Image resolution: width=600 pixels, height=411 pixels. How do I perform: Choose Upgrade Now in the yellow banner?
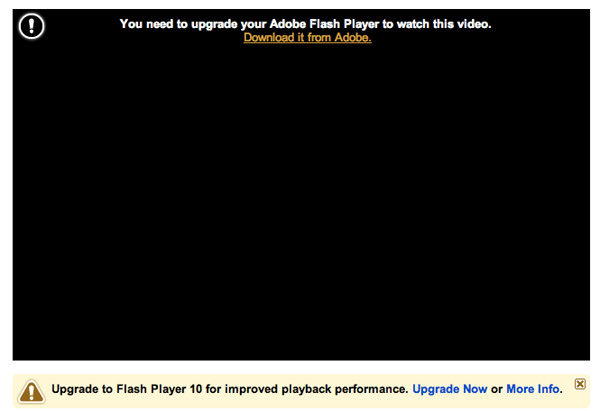coord(450,389)
